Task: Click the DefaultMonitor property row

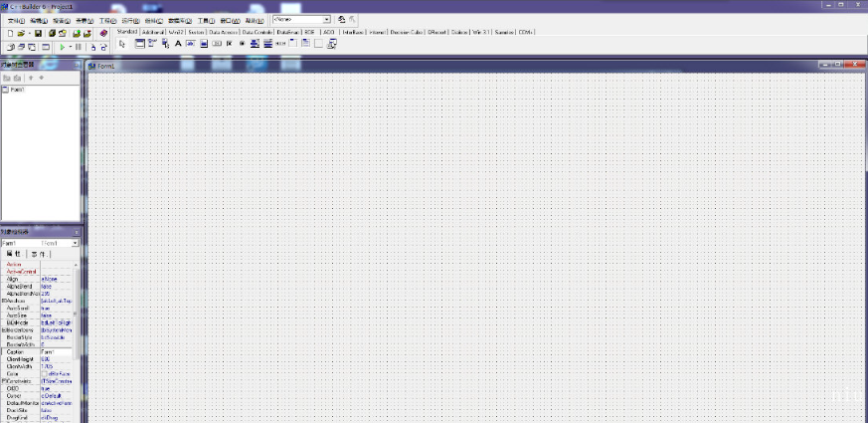Action: [x=37, y=403]
